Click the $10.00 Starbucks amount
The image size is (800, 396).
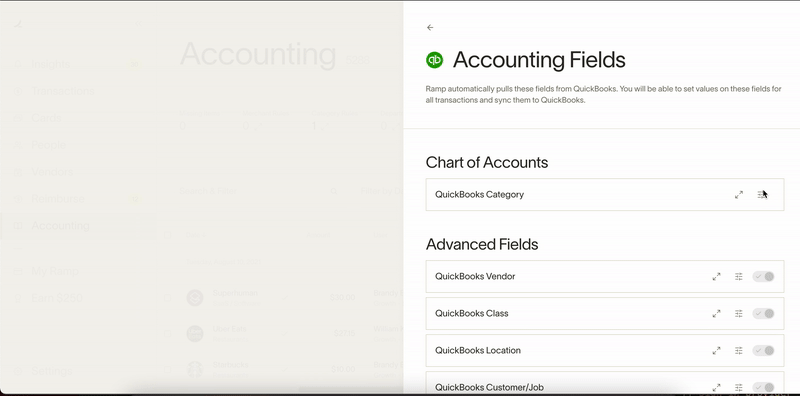pos(342,369)
